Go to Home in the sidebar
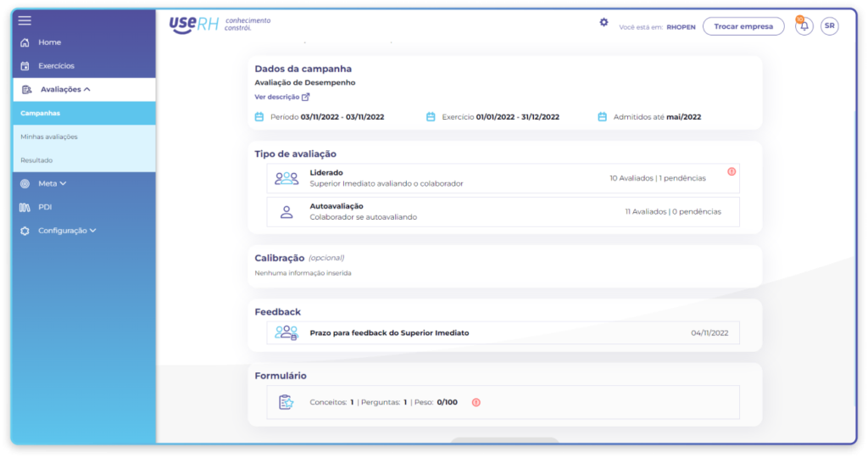This screenshot has height=458, width=868. coord(50,42)
